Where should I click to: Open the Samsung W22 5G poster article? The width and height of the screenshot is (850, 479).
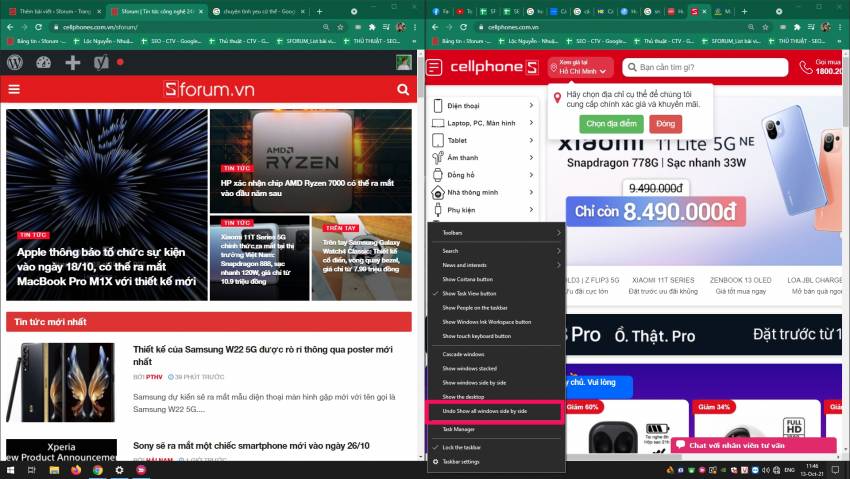pos(262,355)
